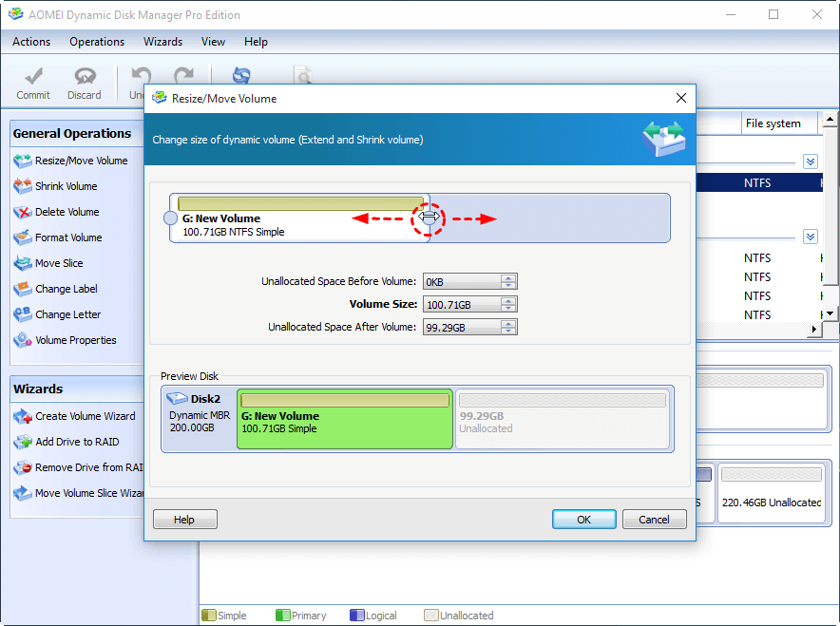This screenshot has height=626, width=840.
Task: Click the Cancel button in the dialog
Action: (x=654, y=520)
